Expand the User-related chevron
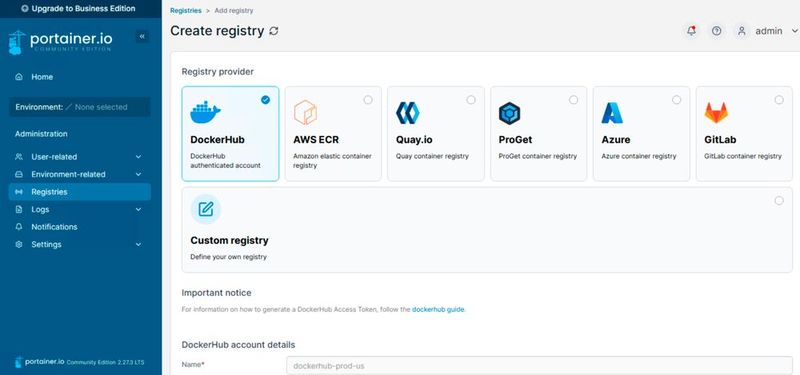This screenshot has width=800, height=375. [138, 157]
